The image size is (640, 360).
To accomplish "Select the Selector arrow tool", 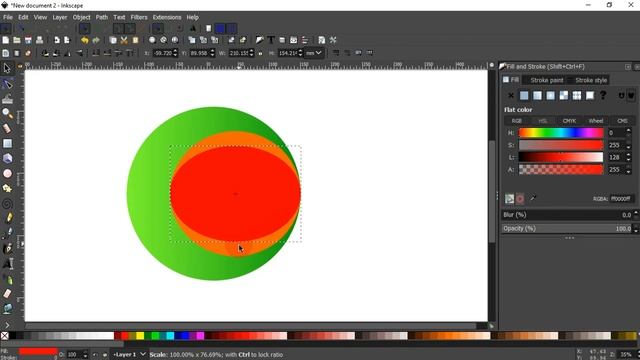I will (7, 68).
